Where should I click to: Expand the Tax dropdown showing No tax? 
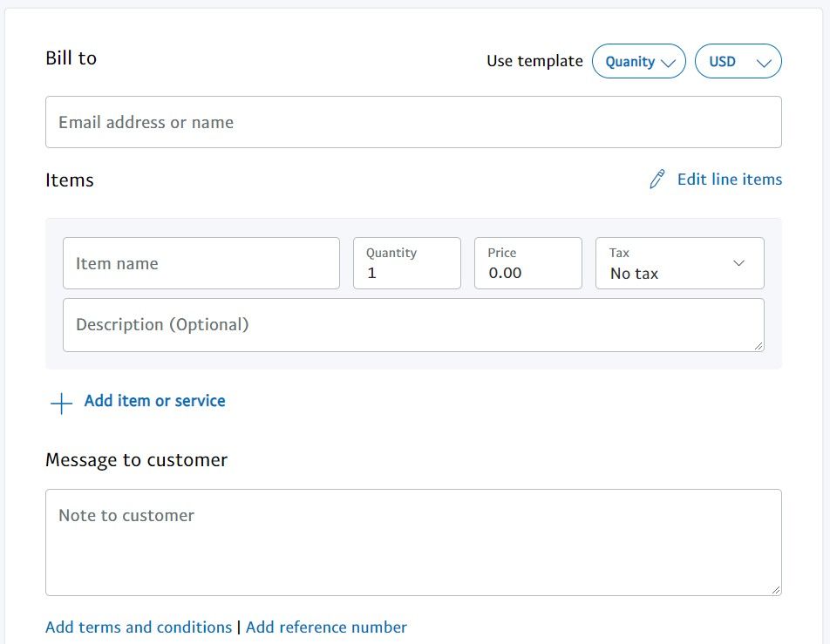(x=679, y=263)
